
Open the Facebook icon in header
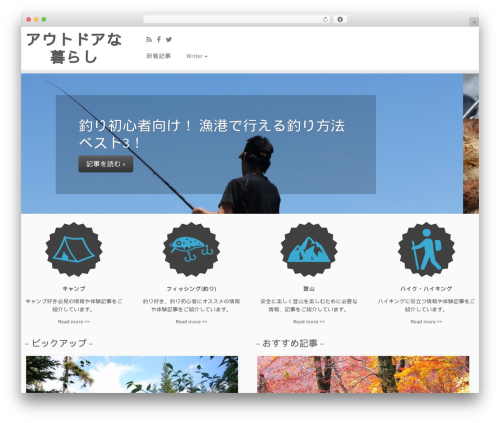[x=159, y=39]
